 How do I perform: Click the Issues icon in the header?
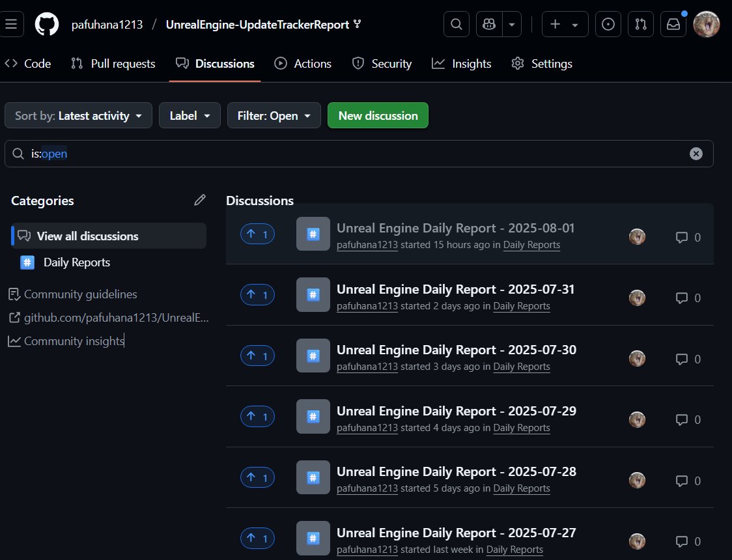[608, 24]
